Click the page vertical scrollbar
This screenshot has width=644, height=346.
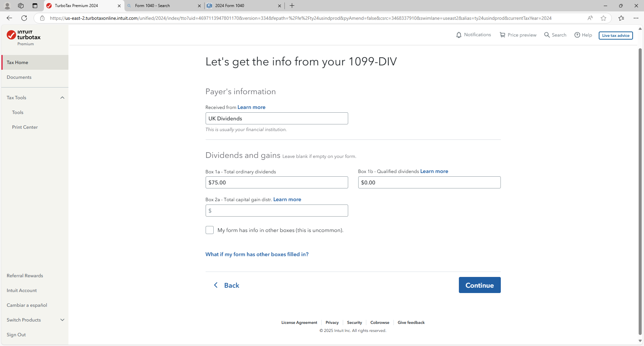pos(640,191)
